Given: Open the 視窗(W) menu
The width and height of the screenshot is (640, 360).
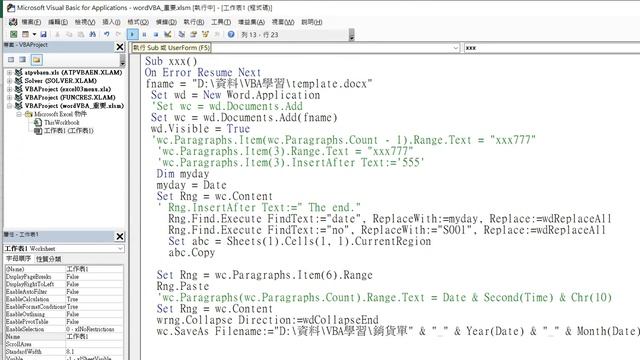Looking at the screenshot, I should pos(283,22).
